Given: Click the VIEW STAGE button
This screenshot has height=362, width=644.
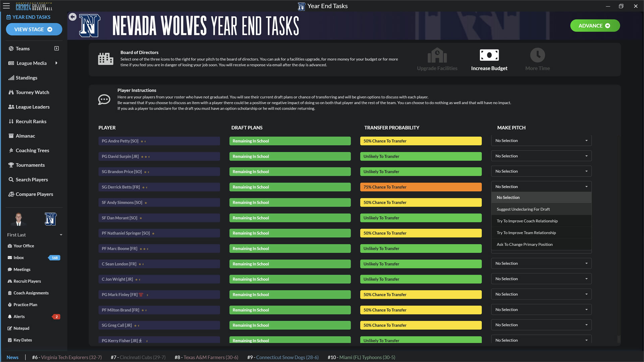Looking at the screenshot, I should coord(34,29).
